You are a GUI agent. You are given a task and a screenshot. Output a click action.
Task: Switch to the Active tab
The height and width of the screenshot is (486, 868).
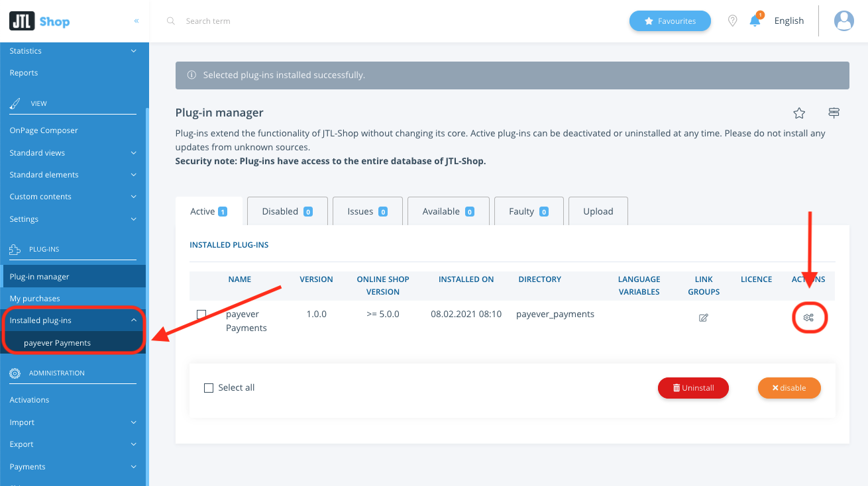pyautogui.click(x=209, y=211)
